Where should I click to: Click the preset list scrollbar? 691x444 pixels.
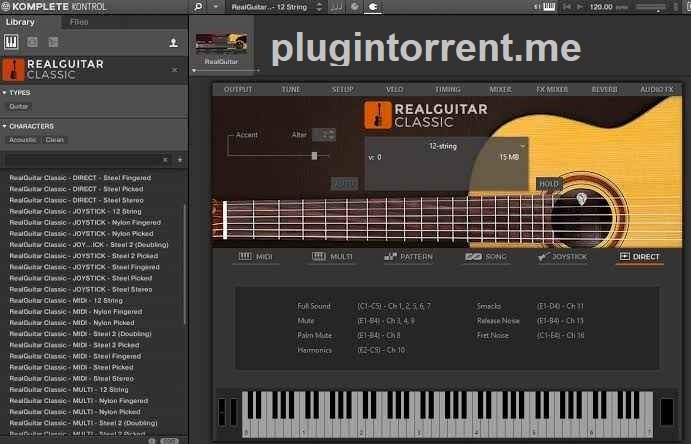coord(184,264)
